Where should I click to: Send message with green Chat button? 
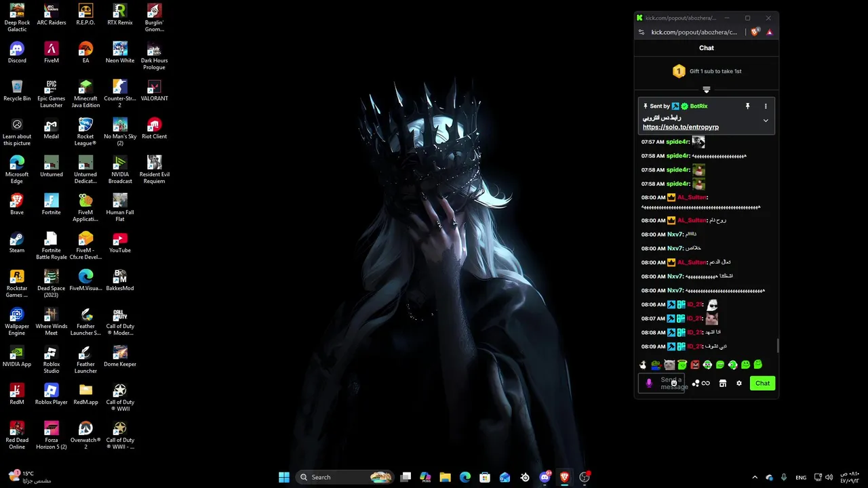tap(762, 383)
